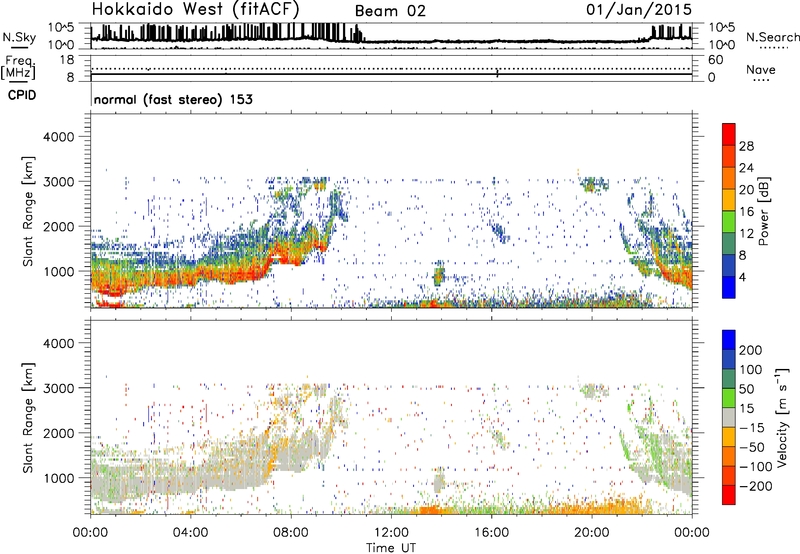Click the 'Freq. [MHz]' axis label

(18, 67)
